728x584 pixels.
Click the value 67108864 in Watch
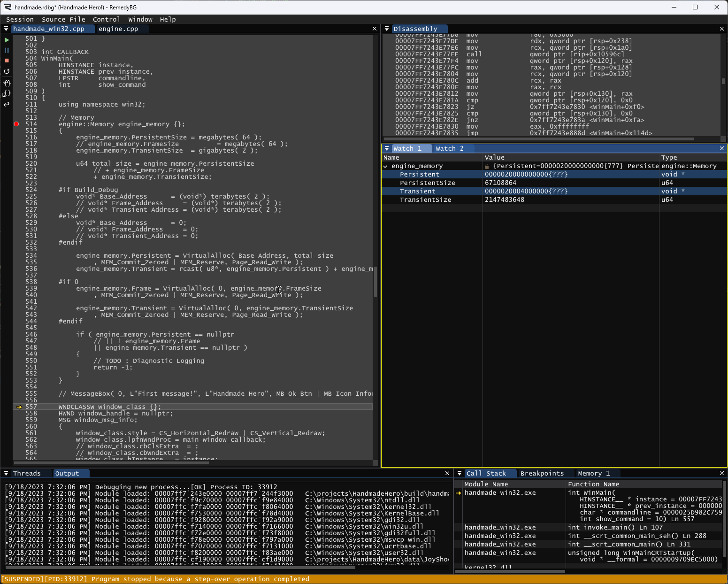tap(500, 183)
